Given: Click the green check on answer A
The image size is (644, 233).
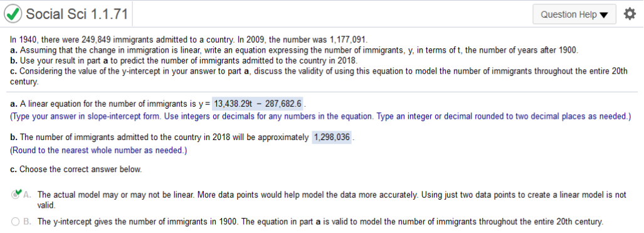Looking at the screenshot, I should click(x=18, y=192).
